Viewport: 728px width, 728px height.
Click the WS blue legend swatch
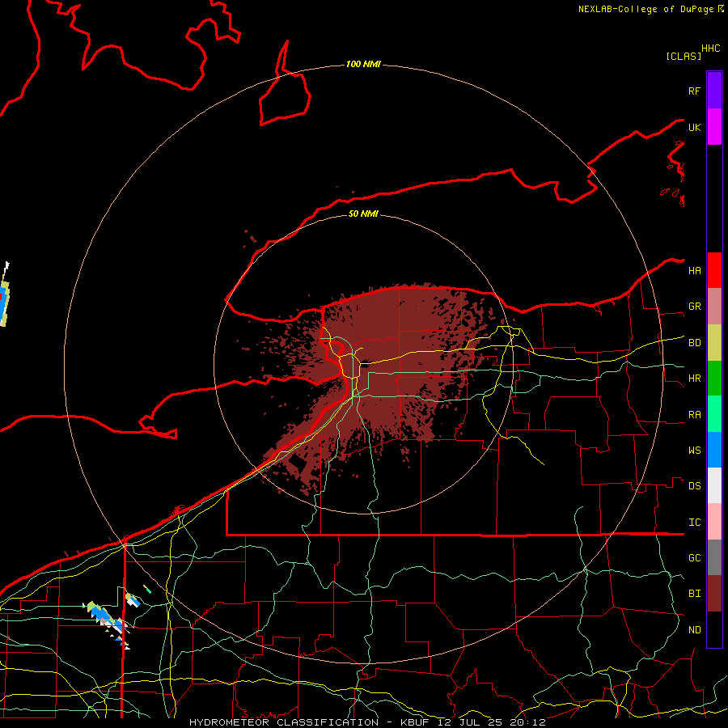click(714, 450)
